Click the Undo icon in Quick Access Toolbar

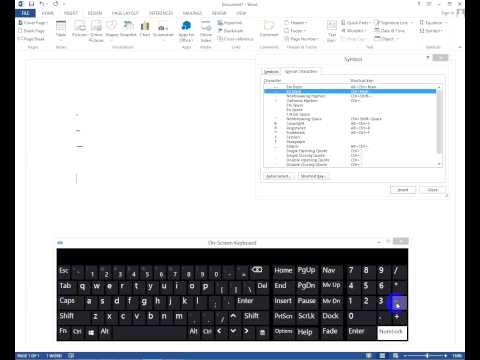pos(42,4)
